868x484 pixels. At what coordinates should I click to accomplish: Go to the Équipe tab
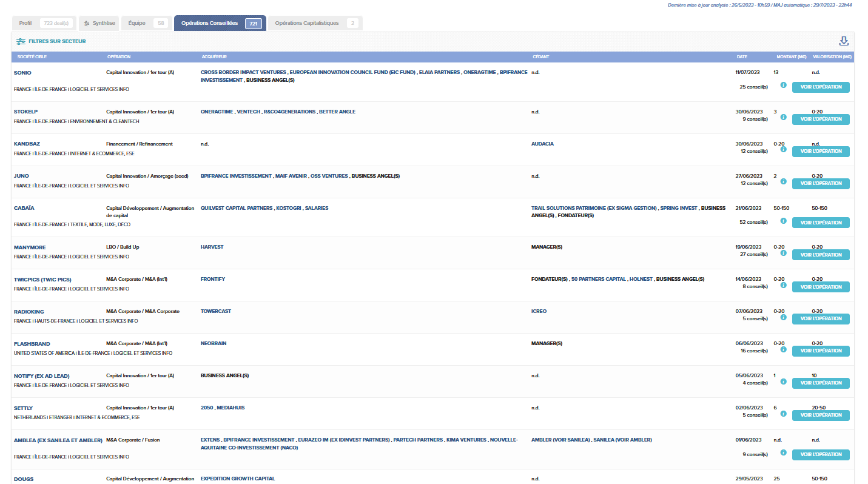coord(146,23)
